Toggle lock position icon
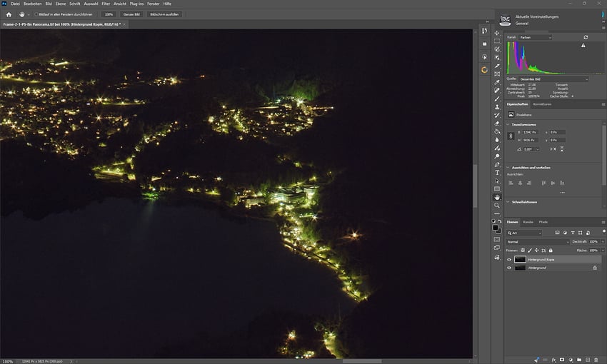The width and height of the screenshot is (607, 364). pos(536,251)
